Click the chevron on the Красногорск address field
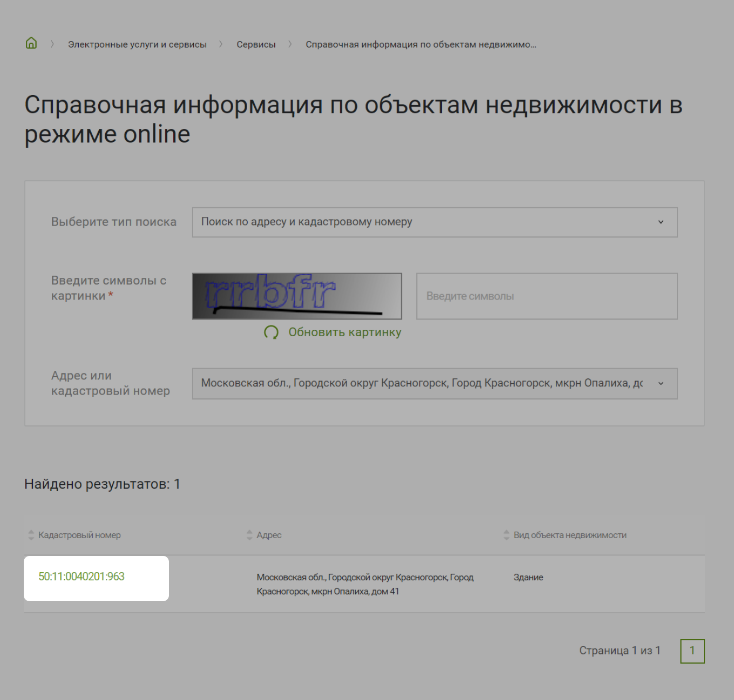 661,384
